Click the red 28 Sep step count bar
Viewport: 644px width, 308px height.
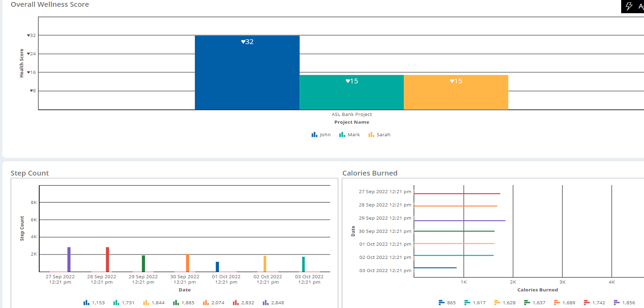pyautogui.click(x=107, y=259)
